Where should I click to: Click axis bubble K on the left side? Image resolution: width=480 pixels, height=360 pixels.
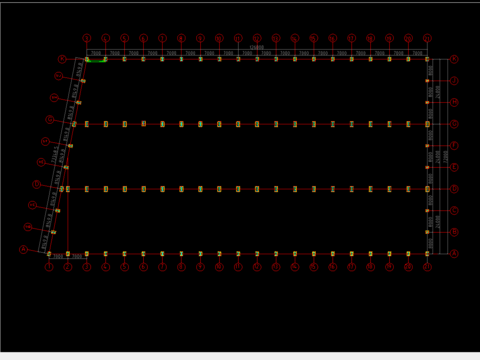coord(62,59)
